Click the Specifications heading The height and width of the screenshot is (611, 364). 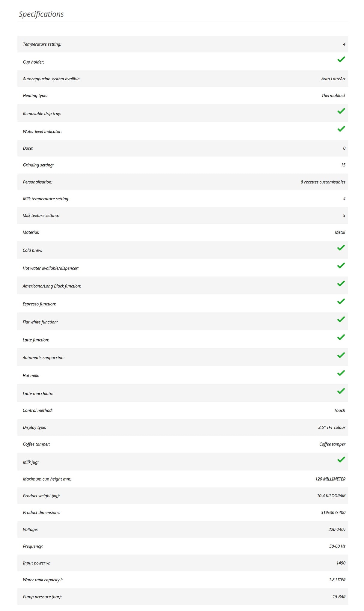point(41,14)
